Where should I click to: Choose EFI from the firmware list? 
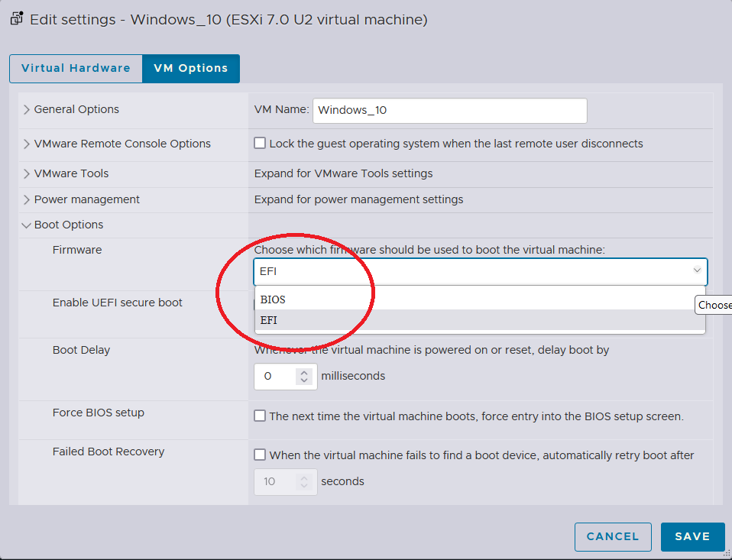click(x=480, y=320)
